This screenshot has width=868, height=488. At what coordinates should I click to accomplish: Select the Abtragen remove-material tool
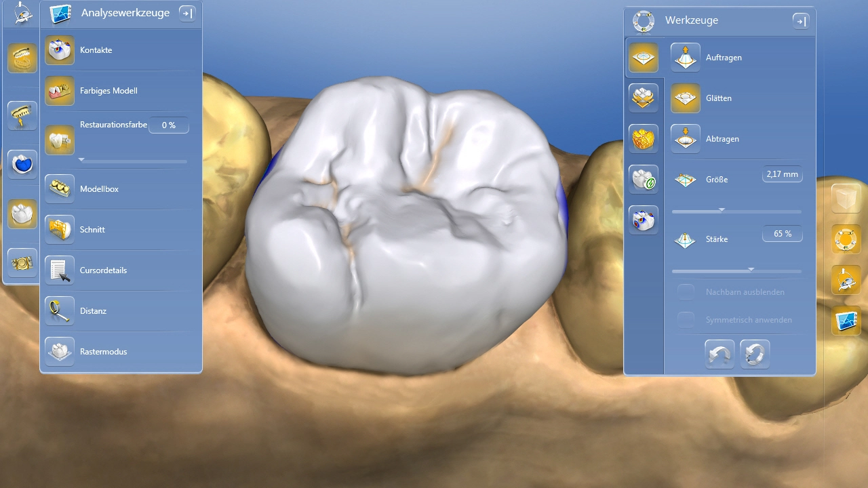tap(686, 139)
